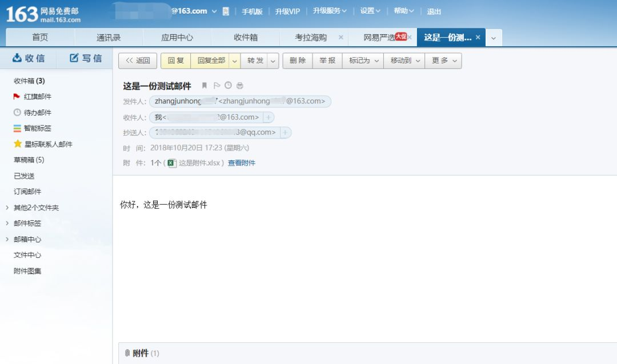Viewport: 617px width, 364px height.
Task: Open the 标记为 dropdown
Action: 363,61
